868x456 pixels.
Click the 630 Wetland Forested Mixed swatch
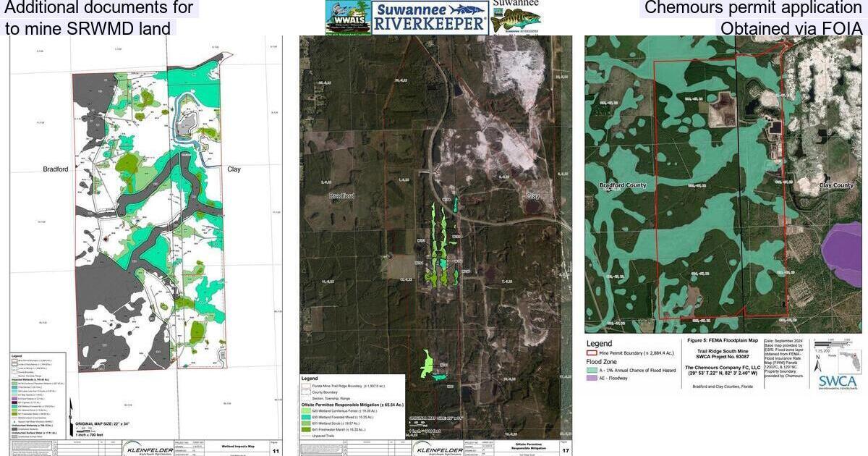[x=307, y=418]
